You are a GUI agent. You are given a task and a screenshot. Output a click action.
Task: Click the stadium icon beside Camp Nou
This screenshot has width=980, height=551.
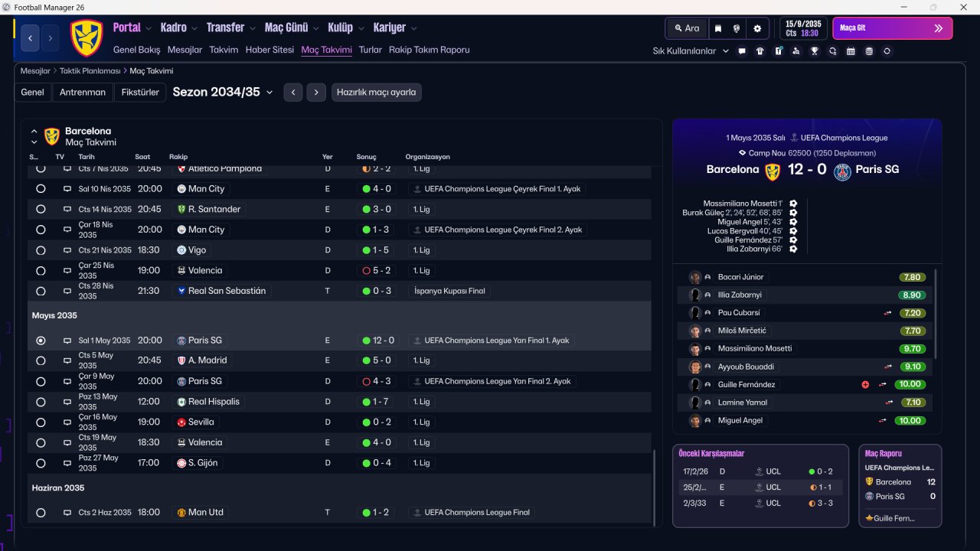tap(742, 153)
